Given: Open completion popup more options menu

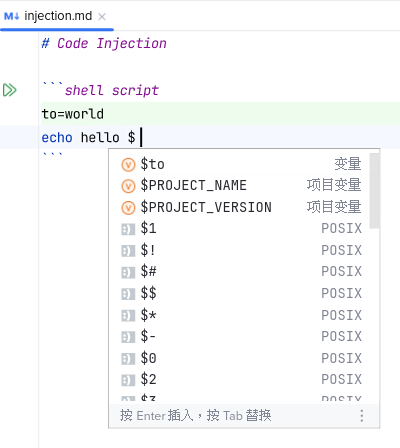Looking at the screenshot, I should (x=362, y=416).
